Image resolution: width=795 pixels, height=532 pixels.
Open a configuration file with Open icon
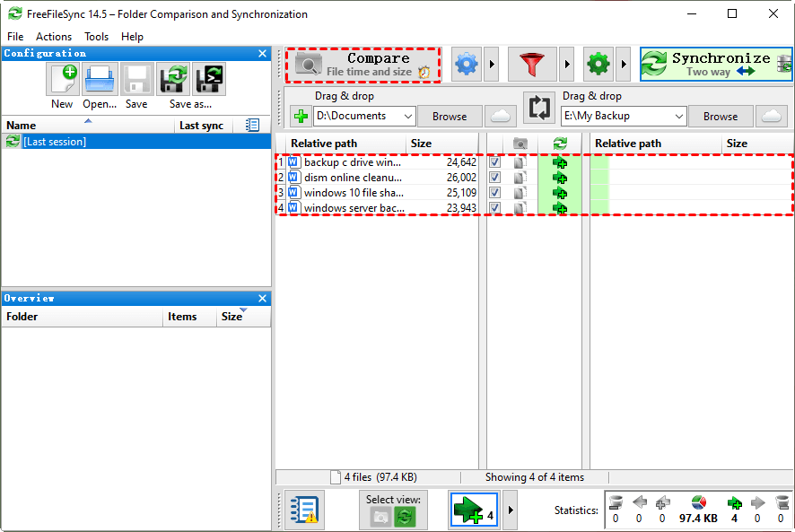click(x=100, y=81)
